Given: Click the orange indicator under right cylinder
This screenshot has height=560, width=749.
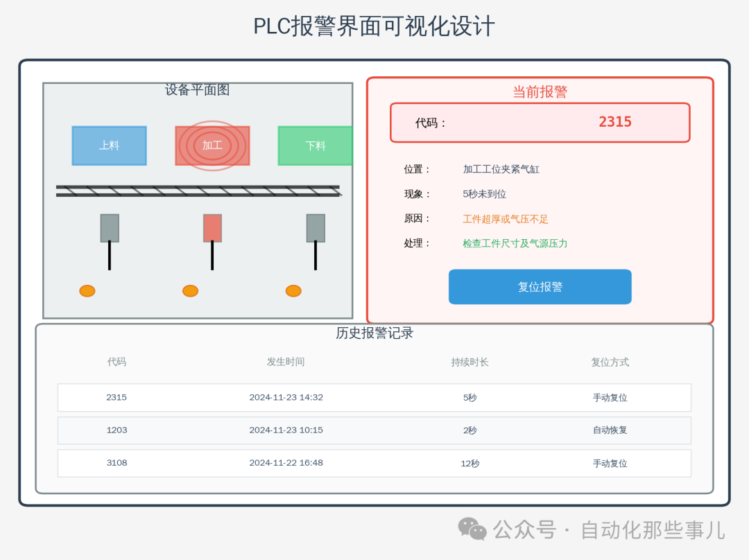Looking at the screenshot, I should [x=293, y=290].
